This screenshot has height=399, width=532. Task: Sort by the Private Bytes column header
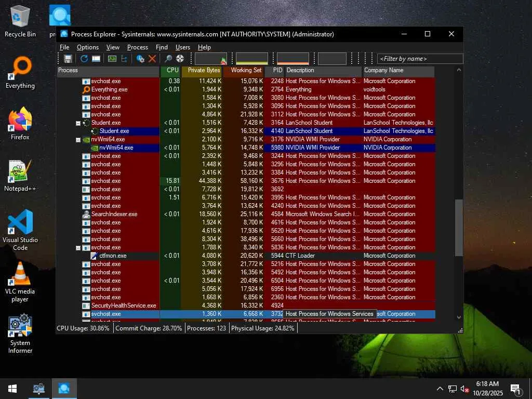click(202, 71)
